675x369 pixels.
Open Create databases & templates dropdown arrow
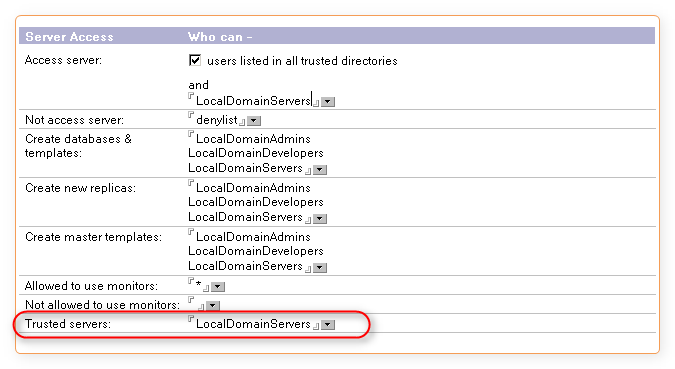coord(320,170)
